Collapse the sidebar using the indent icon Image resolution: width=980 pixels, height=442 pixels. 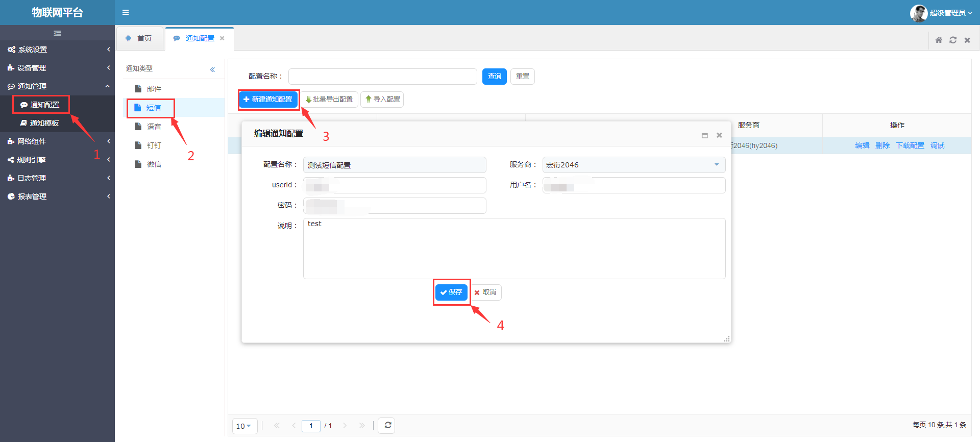coord(58,33)
